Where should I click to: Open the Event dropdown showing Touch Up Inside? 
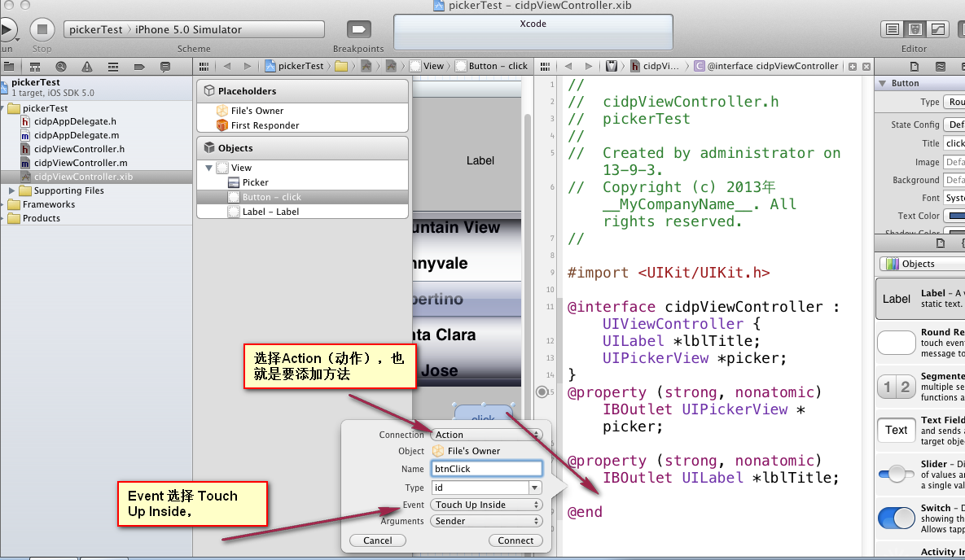486,505
